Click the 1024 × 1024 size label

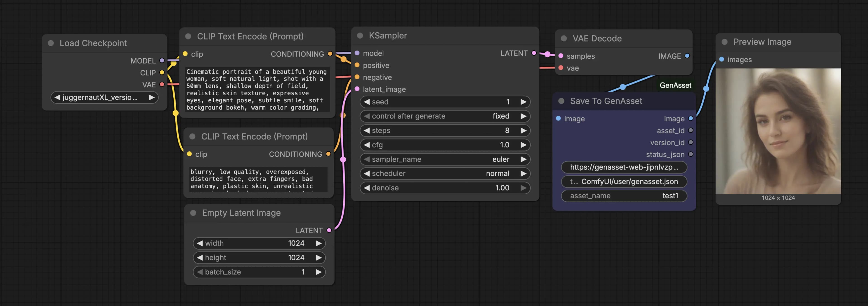[778, 198]
